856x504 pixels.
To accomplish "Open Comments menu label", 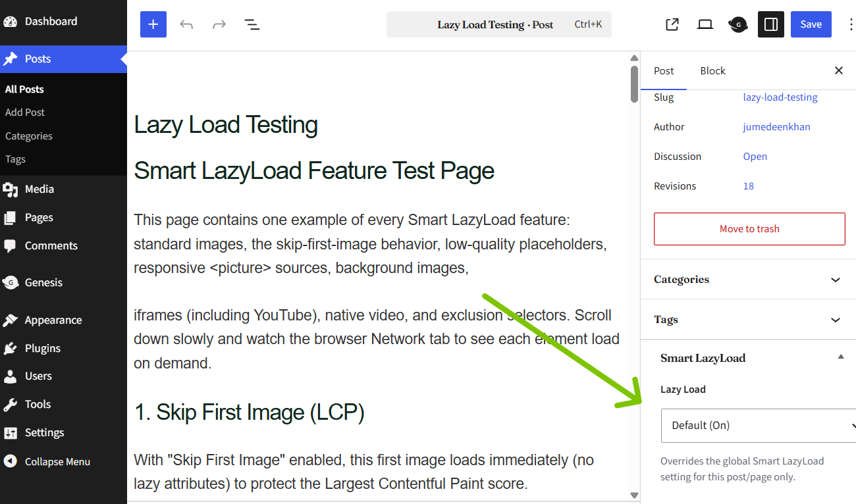I will 51,246.
